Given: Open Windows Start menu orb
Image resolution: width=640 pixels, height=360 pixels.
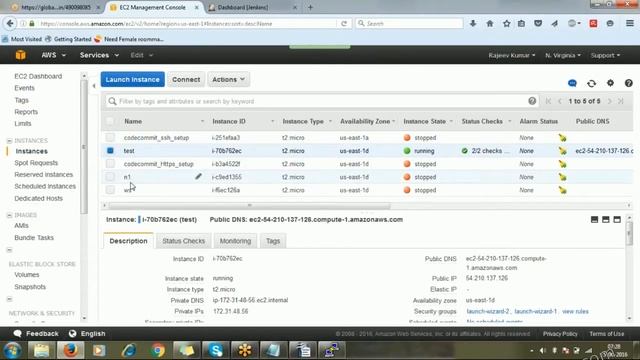Looking at the screenshot, I should click(x=13, y=350).
